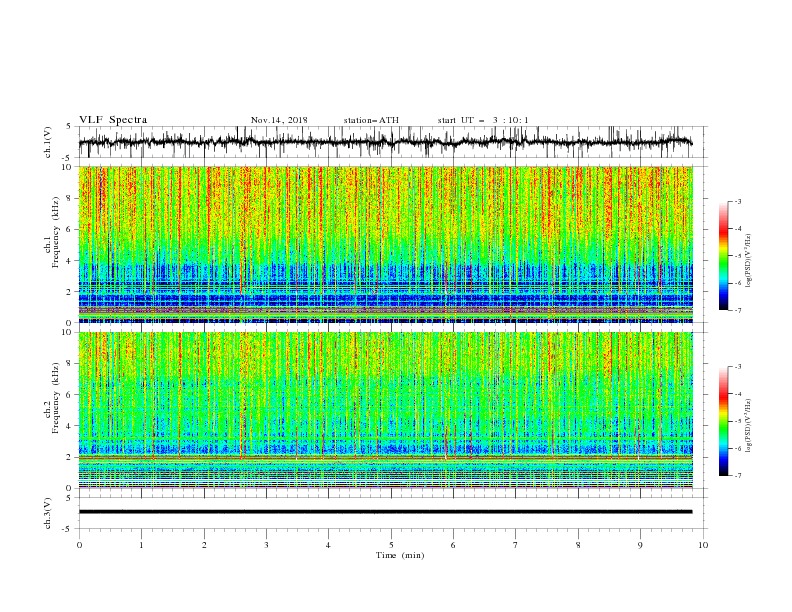This screenshot has height=612, width=792.
Task: Select the ch.2 Frequency (kHz) axis label
Action: pyautogui.click(x=52, y=398)
